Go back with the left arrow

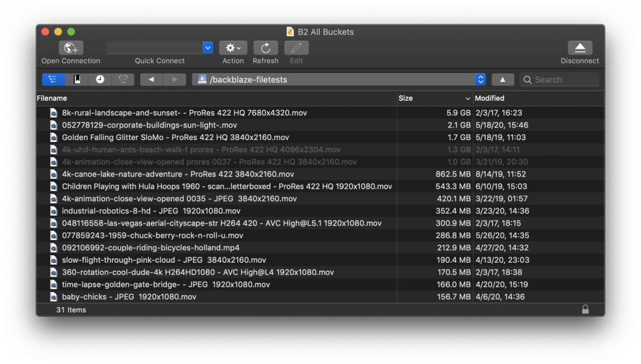coord(151,79)
